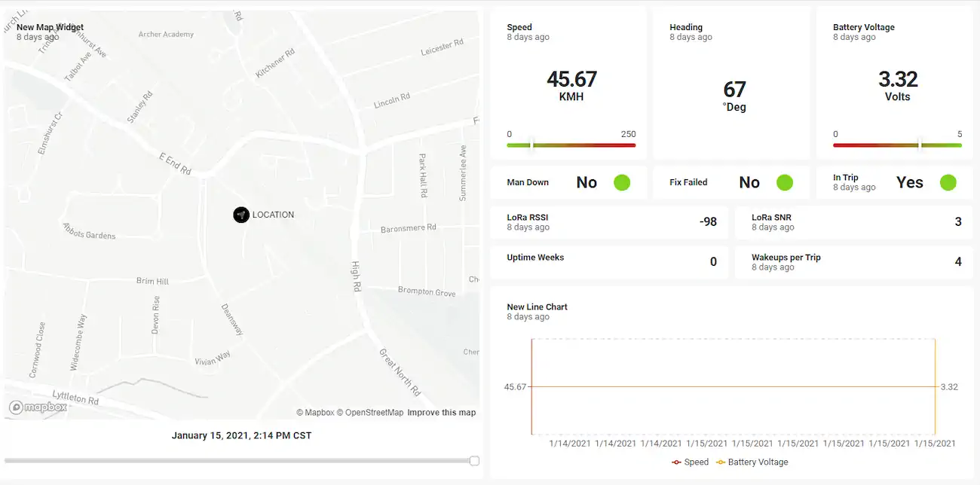Open the Improve this map link
This screenshot has height=485, width=980.
pos(442,413)
